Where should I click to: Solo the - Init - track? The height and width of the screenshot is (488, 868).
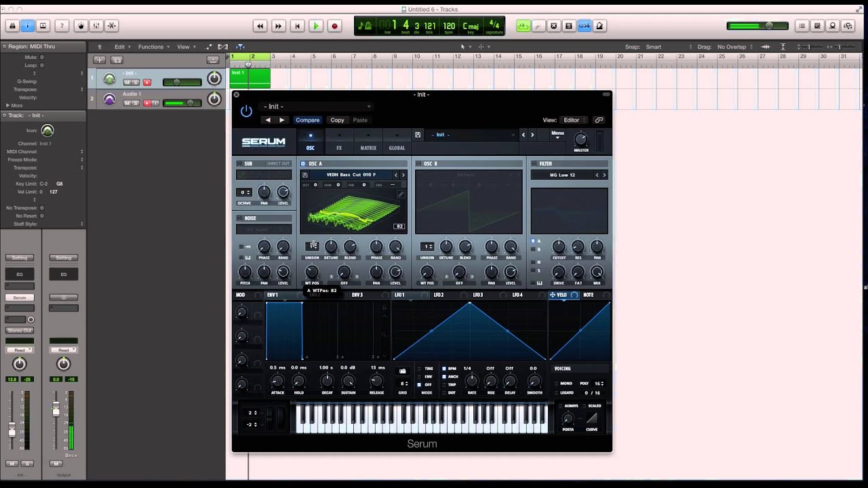click(x=136, y=83)
